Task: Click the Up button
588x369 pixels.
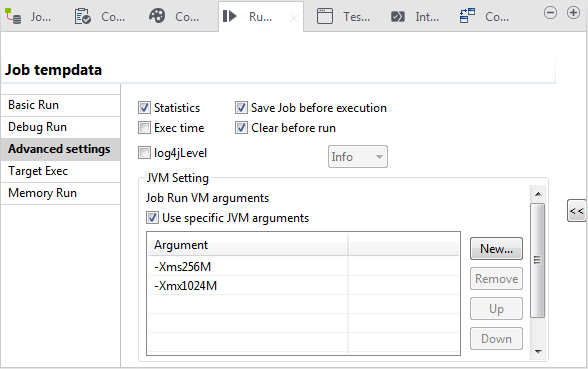Action: point(496,309)
